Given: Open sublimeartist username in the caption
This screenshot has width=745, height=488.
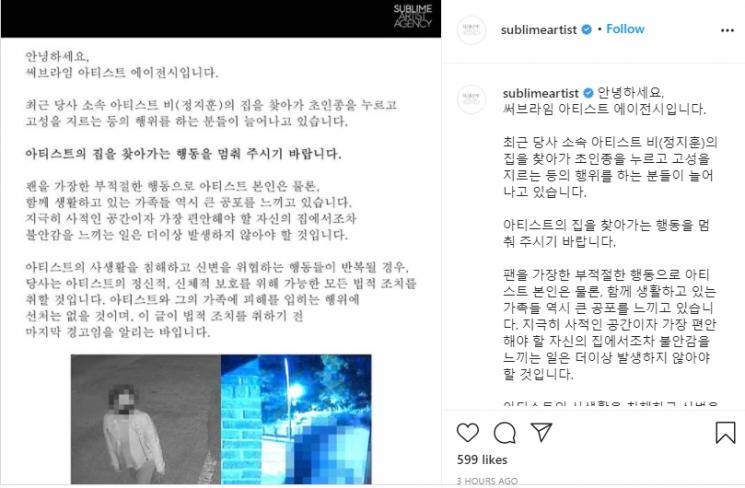Looking at the screenshot, I should (541, 93).
